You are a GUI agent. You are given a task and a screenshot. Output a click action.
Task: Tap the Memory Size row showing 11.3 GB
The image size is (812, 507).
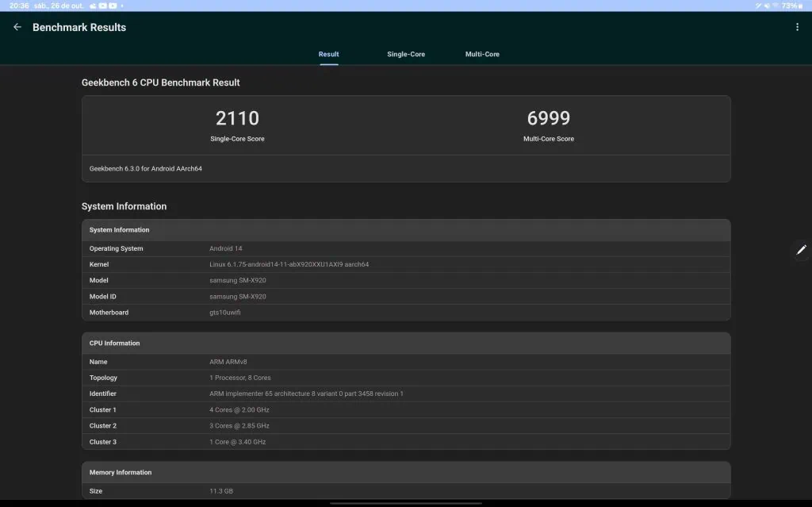pos(406,490)
